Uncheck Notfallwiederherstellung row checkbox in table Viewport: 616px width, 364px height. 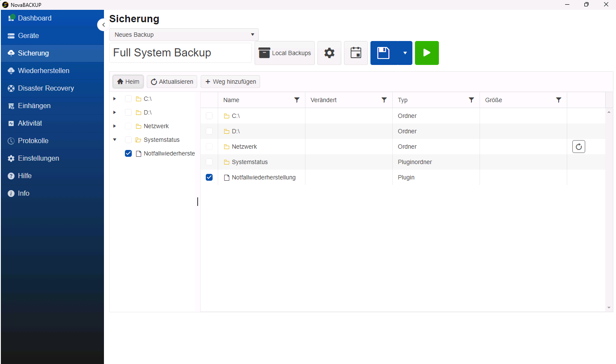(x=209, y=177)
